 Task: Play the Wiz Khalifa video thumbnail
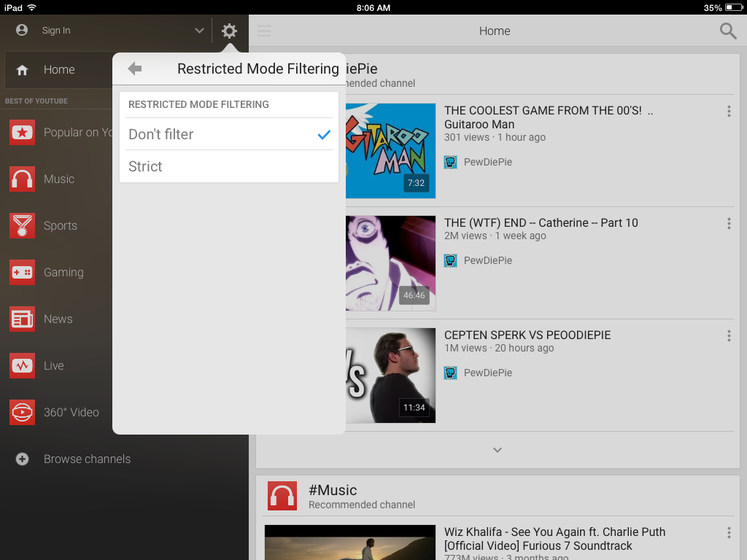350,542
